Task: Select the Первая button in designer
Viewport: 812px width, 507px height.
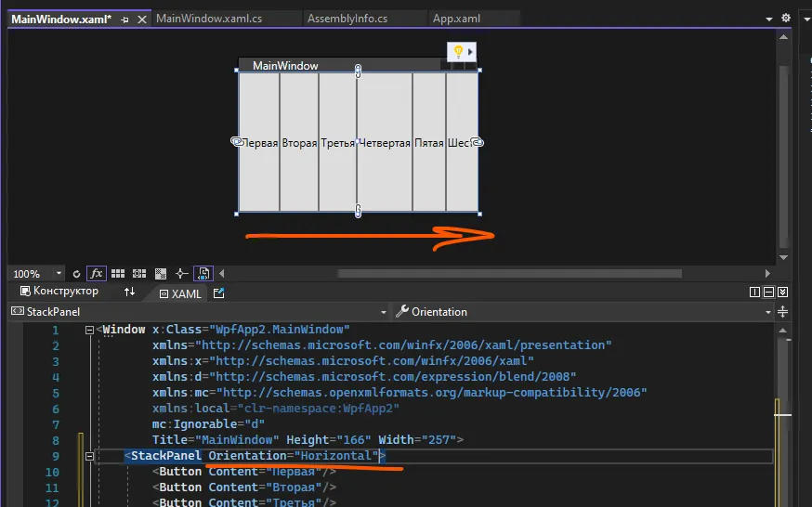Action: [x=259, y=142]
